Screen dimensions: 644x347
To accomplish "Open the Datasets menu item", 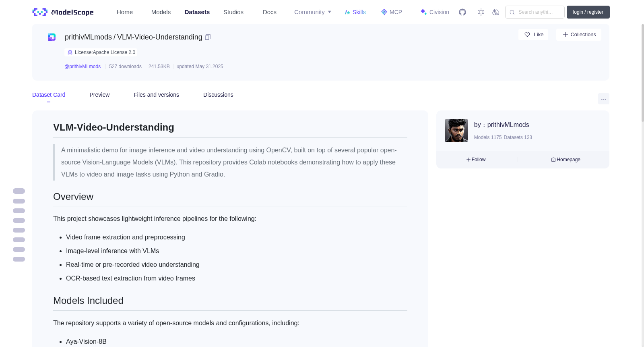I will [x=197, y=12].
